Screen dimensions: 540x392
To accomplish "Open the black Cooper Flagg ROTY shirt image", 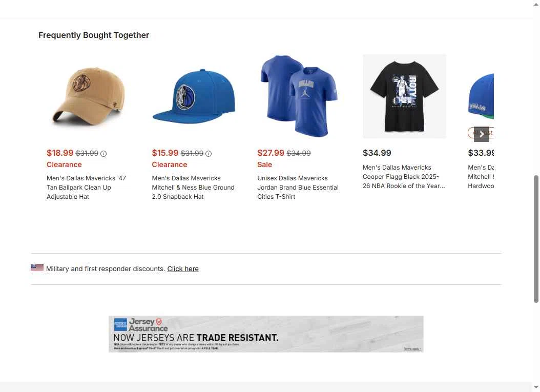I will (x=404, y=96).
